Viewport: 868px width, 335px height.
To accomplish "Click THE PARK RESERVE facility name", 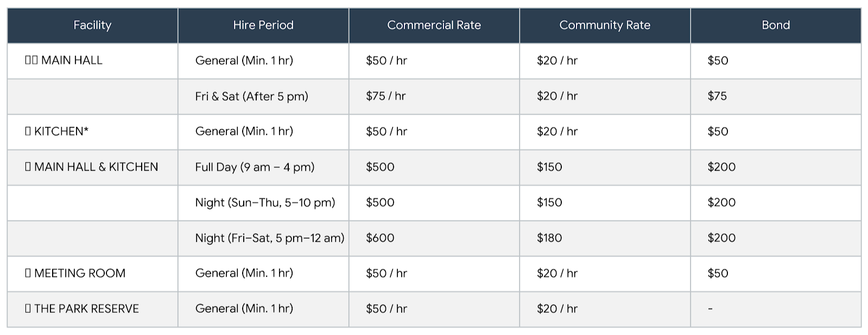I will click(86, 308).
